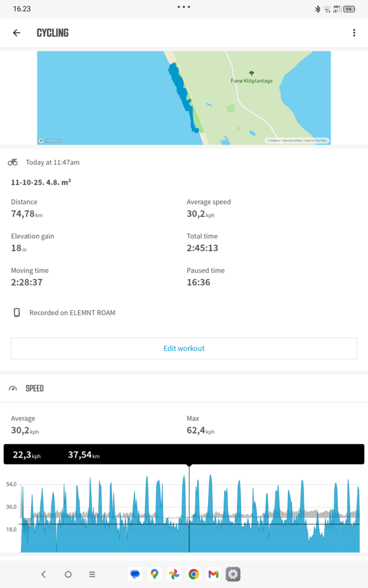The image size is (368, 588).
Task: Tap the back arrow icon
Action: (x=17, y=33)
